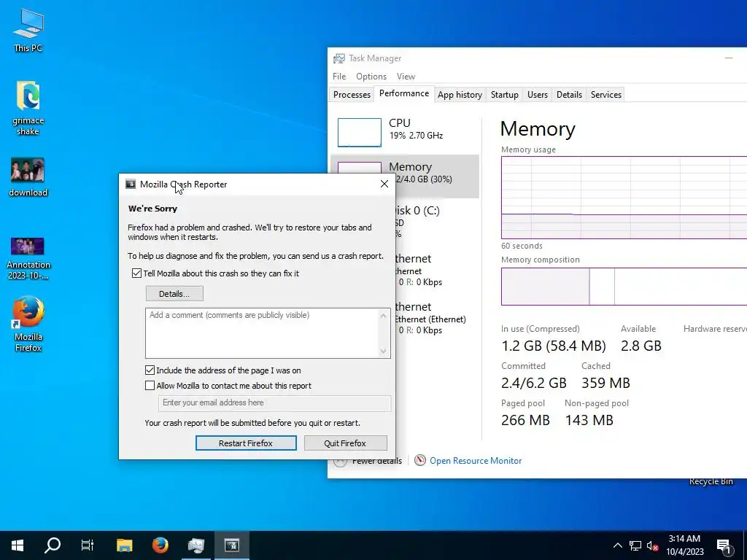Viewport: 747px width, 560px height.
Task: Click the comment box scroll up arrow
Action: 384,315
